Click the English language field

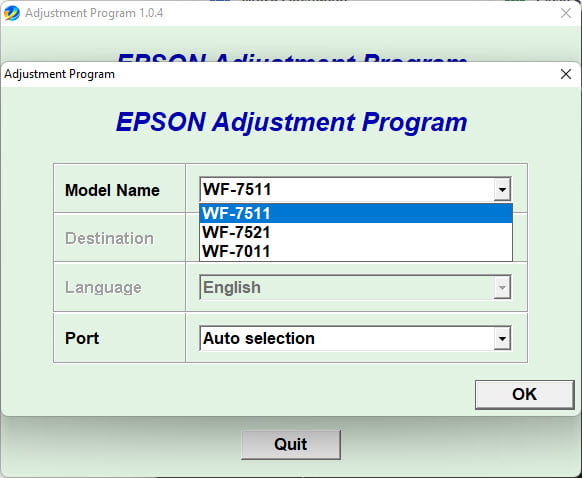pos(355,287)
